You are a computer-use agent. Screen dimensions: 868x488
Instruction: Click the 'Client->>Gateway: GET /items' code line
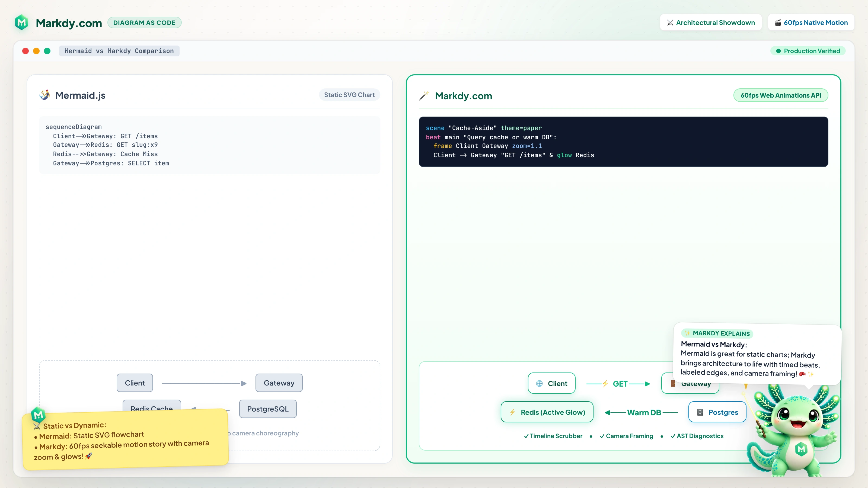(105, 136)
